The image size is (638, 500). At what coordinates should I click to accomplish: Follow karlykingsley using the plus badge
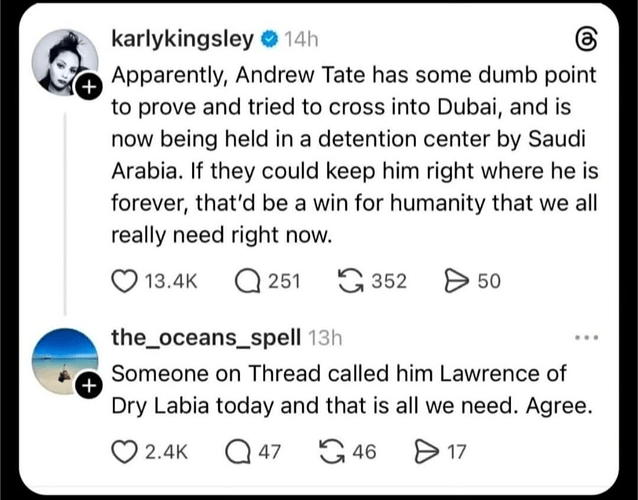coord(88,88)
